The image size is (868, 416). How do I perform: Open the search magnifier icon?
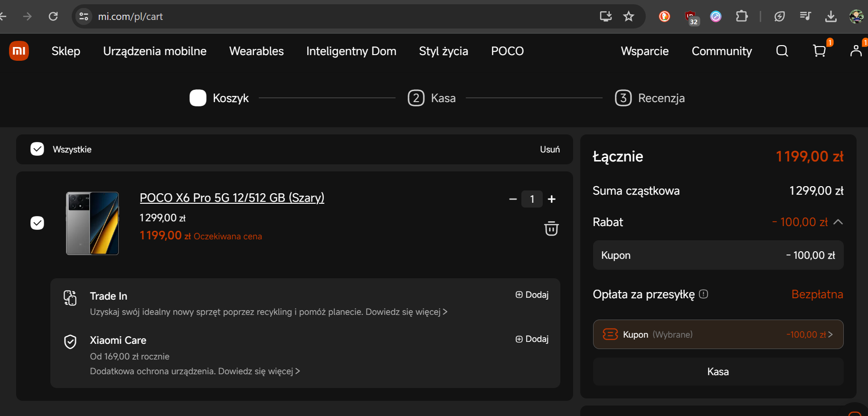click(x=782, y=51)
